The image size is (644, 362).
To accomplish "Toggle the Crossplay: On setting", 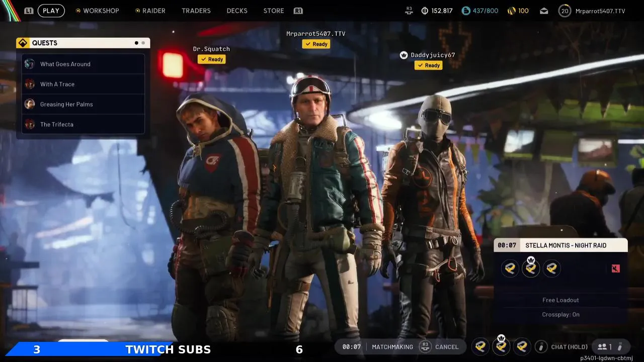I will [560, 315].
